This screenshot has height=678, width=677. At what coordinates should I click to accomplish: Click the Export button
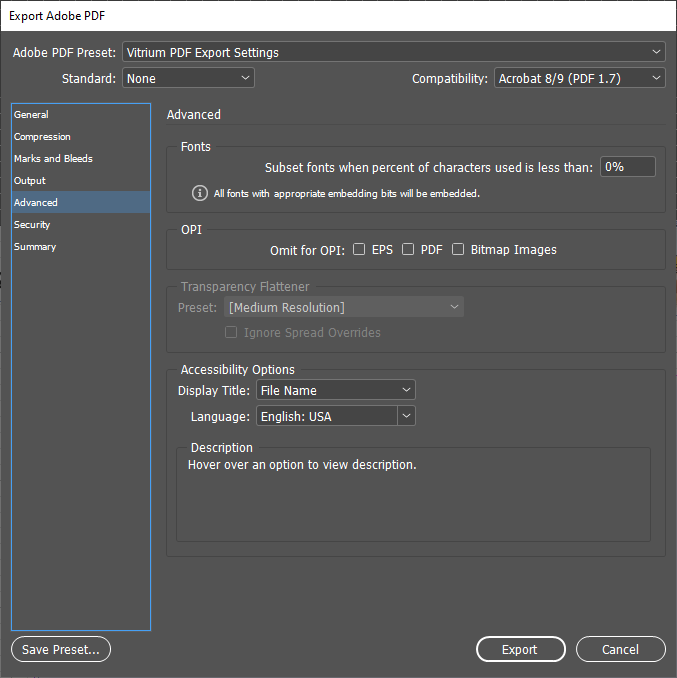pos(521,649)
